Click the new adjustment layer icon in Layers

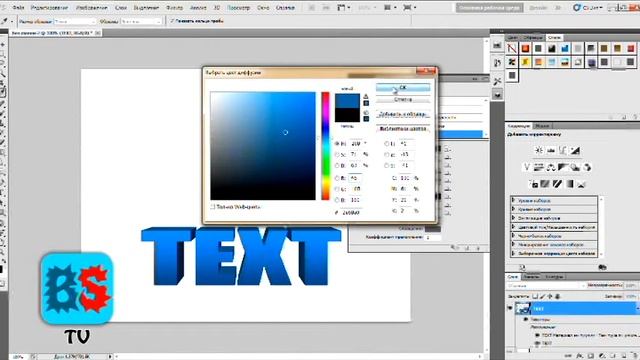(x=602, y=356)
